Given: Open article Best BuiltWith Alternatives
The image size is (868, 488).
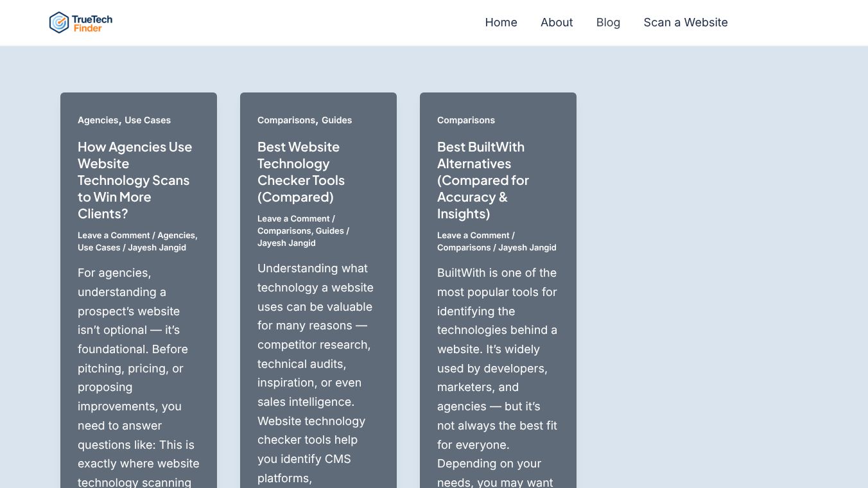Looking at the screenshot, I should tap(483, 180).
